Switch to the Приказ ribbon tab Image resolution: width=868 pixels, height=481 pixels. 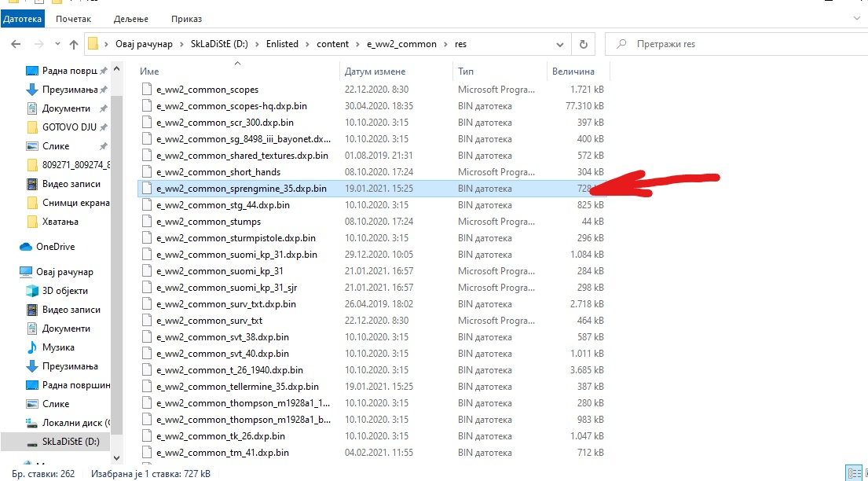pos(186,18)
